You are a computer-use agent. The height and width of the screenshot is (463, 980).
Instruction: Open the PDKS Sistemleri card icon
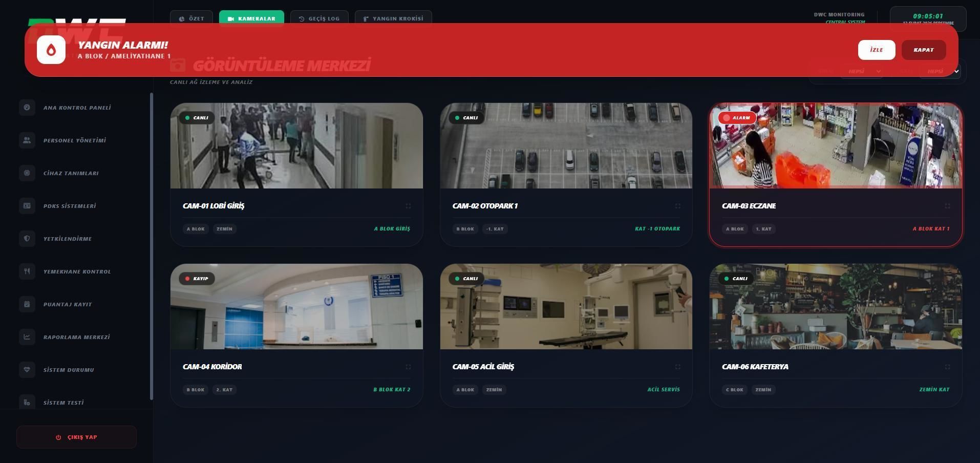27,205
